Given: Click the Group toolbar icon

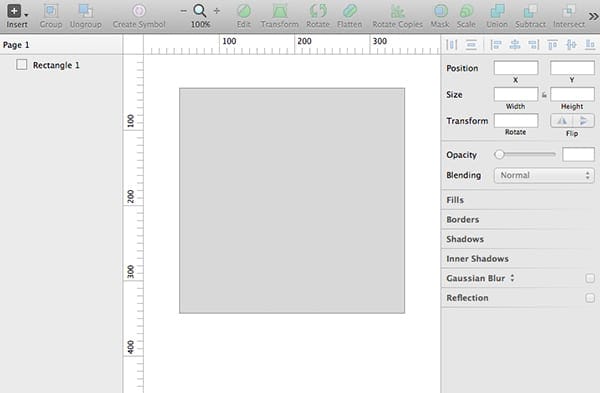Looking at the screenshot, I should 51,11.
